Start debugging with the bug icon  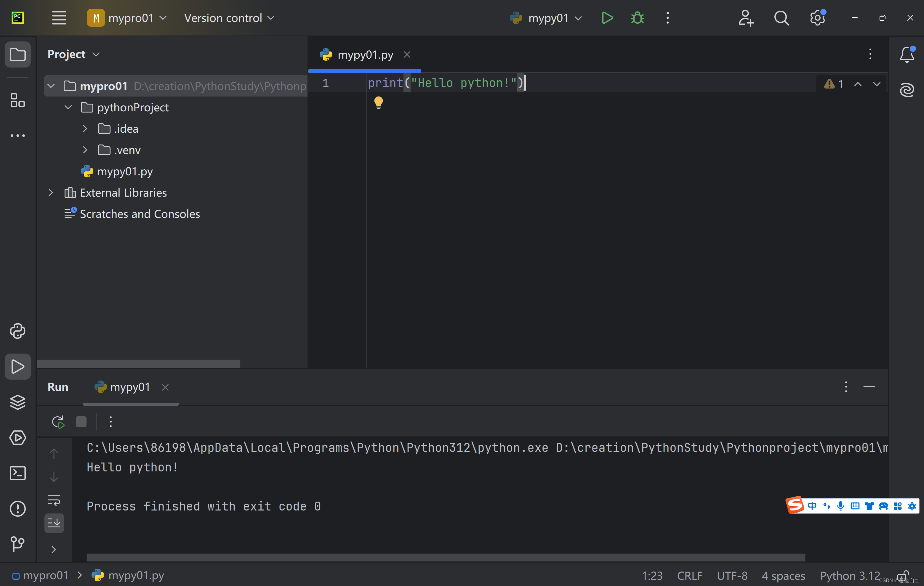pyautogui.click(x=637, y=18)
